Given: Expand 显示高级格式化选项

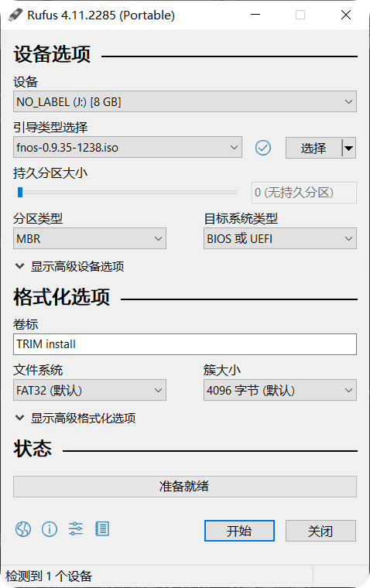Looking at the screenshot, I should 75,418.
